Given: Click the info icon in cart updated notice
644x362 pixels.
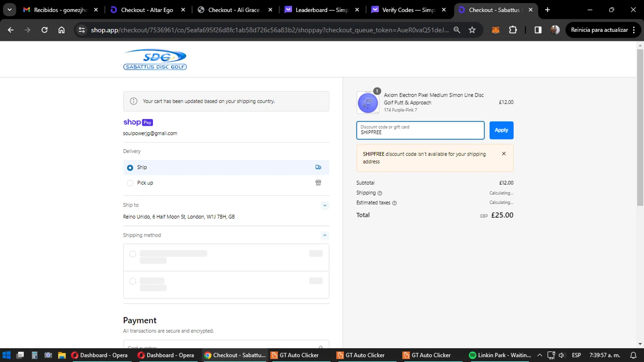Looking at the screenshot, I should click(134, 101).
